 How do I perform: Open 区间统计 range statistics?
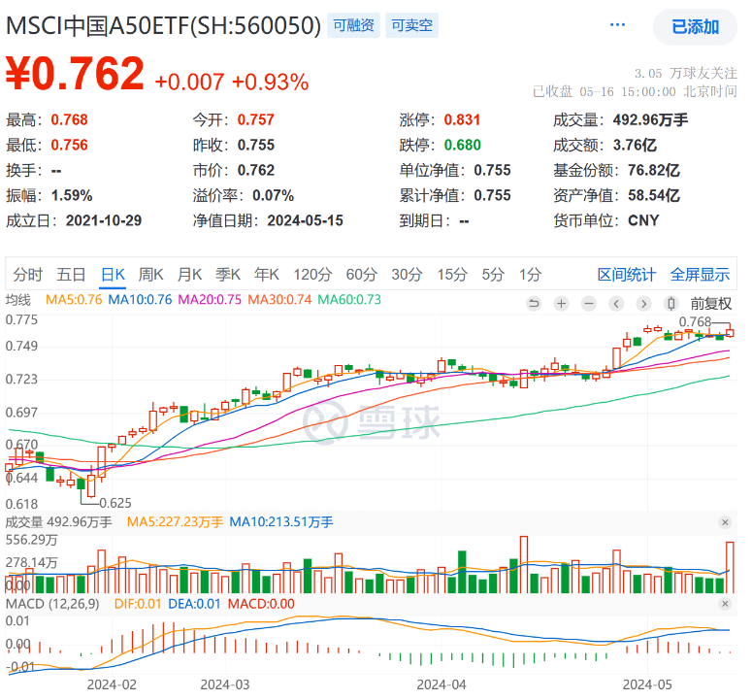[x=627, y=275]
